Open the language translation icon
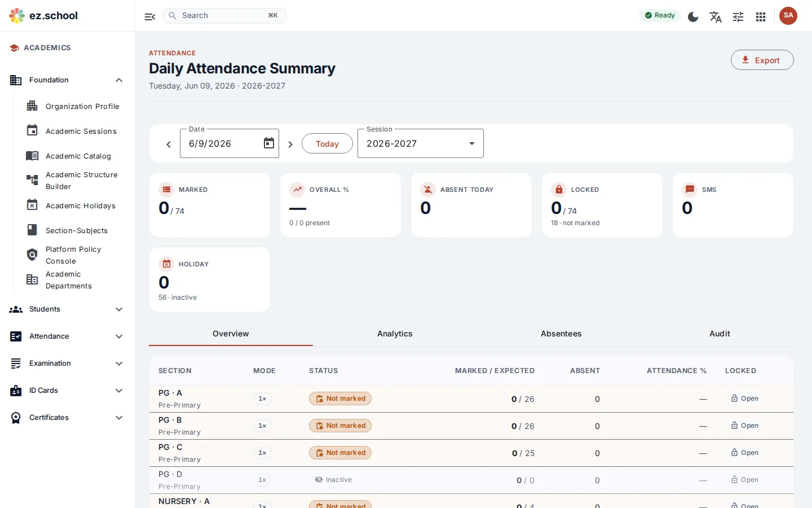The width and height of the screenshot is (812, 508). point(716,16)
